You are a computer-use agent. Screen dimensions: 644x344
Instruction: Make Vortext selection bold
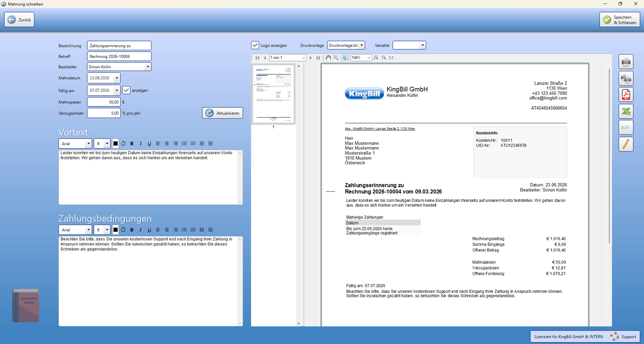[132, 144]
